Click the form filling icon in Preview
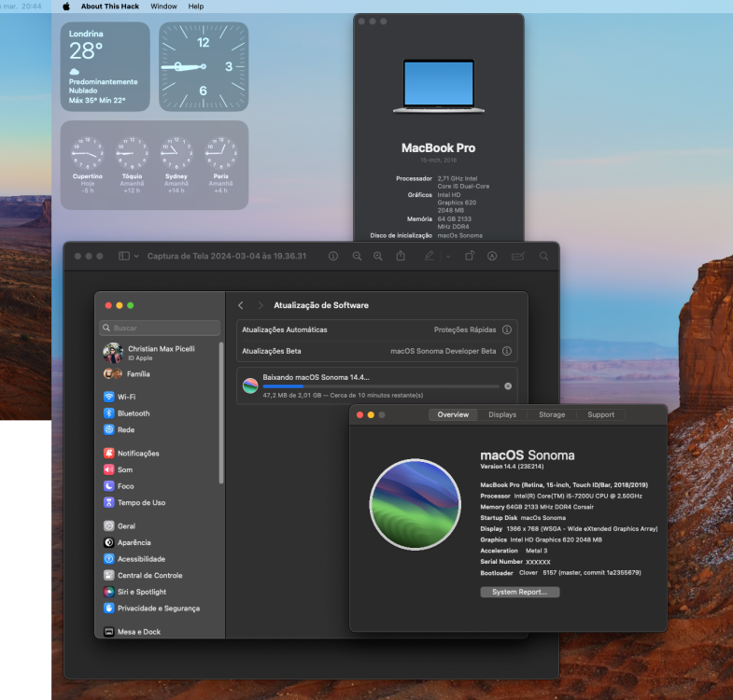733x700 pixels. point(517,256)
